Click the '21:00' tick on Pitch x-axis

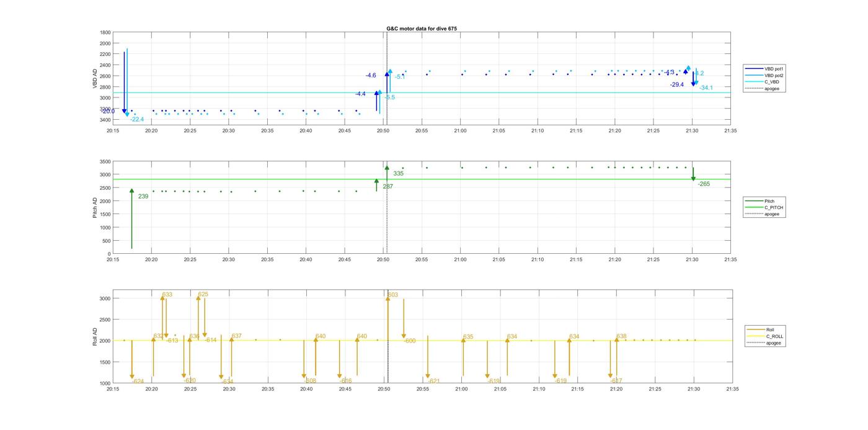(x=460, y=259)
